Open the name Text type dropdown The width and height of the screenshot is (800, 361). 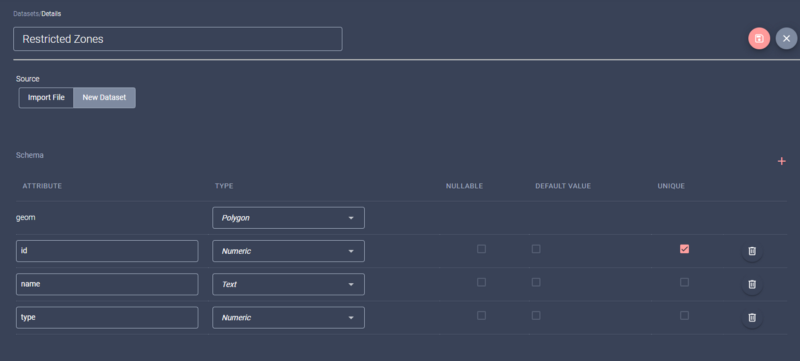point(288,284)
